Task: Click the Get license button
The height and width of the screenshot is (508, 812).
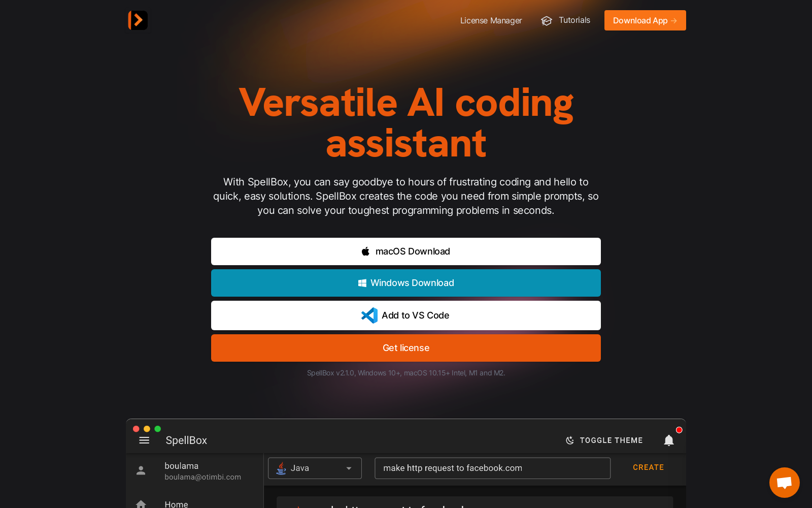Action: coord(406,348)
